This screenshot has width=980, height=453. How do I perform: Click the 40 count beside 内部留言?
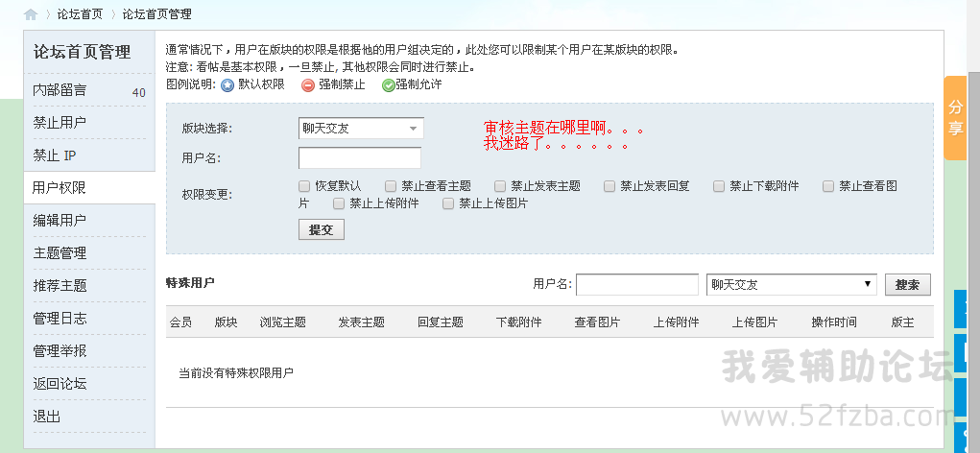(139, 92)
